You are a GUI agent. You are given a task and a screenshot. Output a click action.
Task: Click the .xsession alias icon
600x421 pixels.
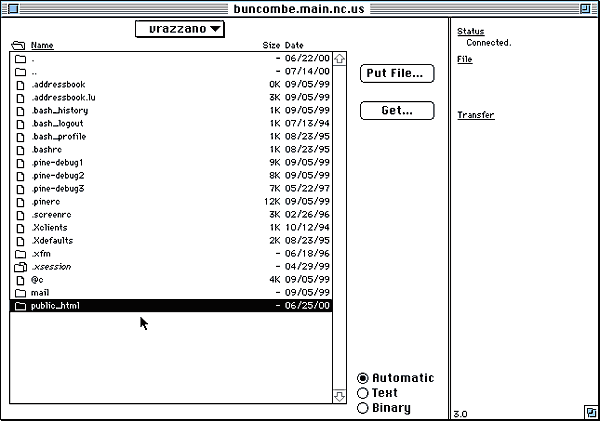point(20,267)
